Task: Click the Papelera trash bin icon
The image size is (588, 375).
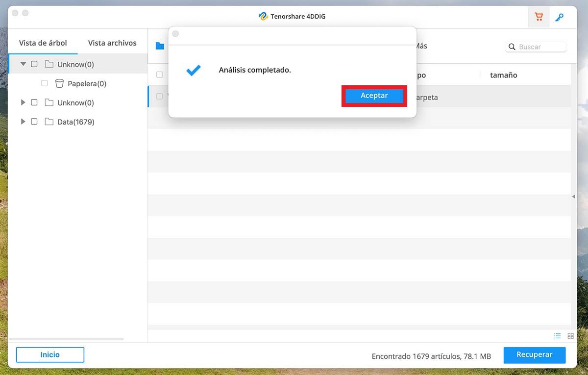Action: [59, 83]
